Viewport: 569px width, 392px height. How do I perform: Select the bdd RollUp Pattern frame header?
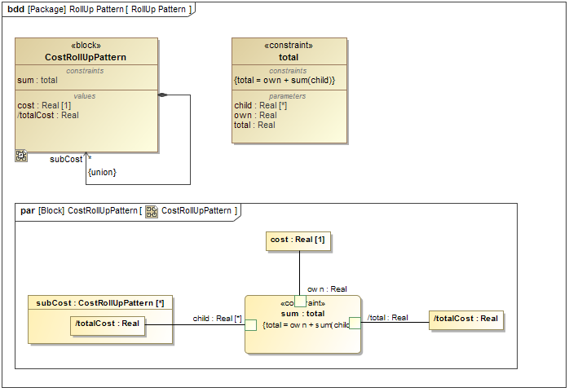[99, 10]
